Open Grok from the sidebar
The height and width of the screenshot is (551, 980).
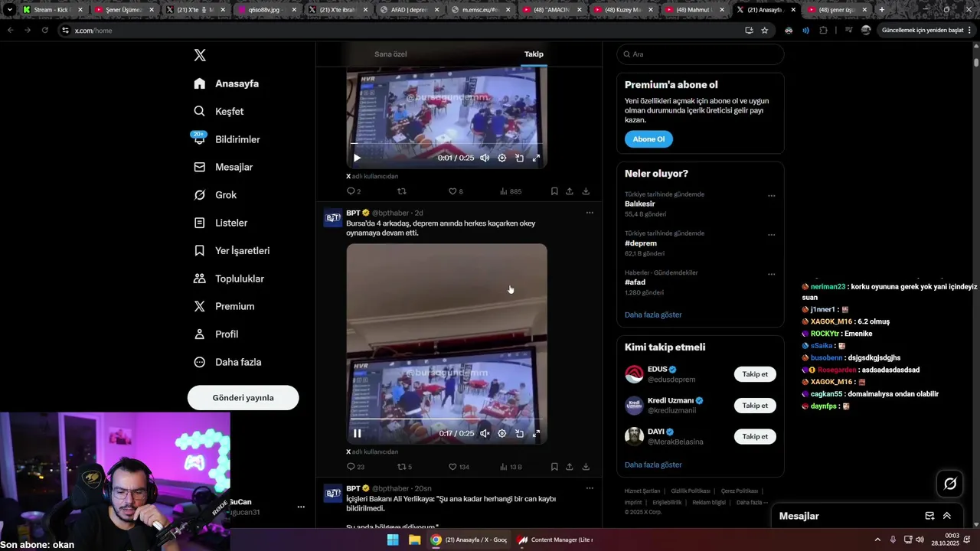click(215, 195)
